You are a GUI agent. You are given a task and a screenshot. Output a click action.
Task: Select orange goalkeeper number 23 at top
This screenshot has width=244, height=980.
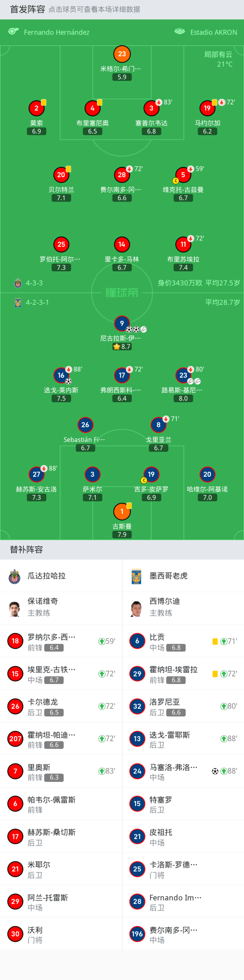click(x=122, y=54)
